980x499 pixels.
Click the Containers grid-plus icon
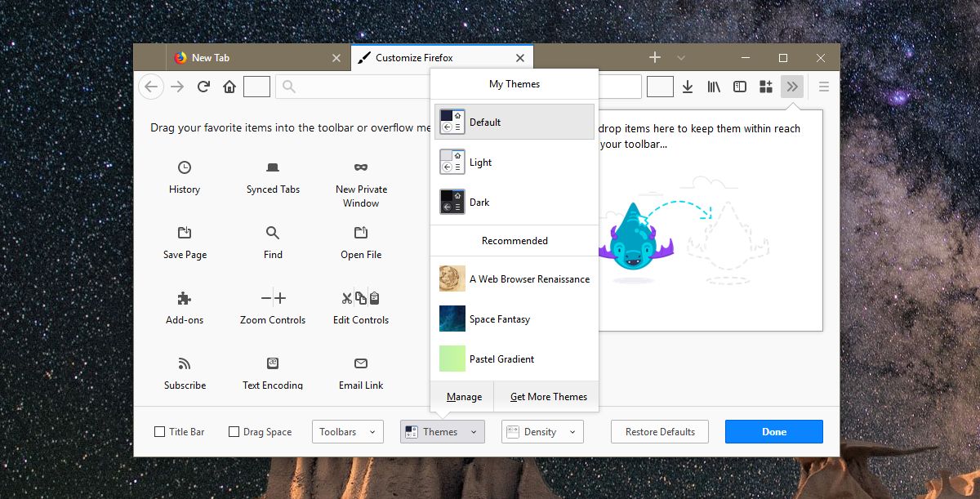click(x=766, y=87)
